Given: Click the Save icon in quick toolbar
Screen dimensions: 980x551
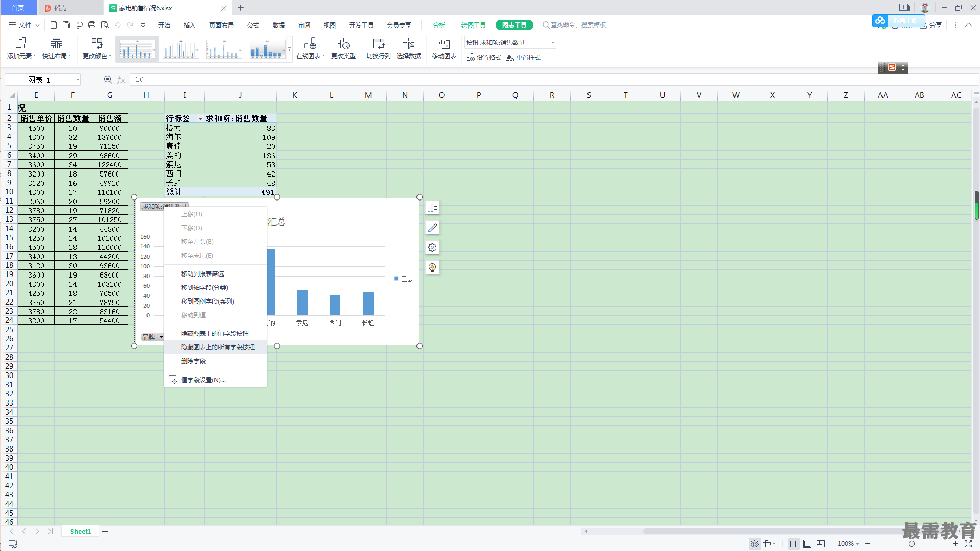Looking at the screenshot, I should click(66, 25).
